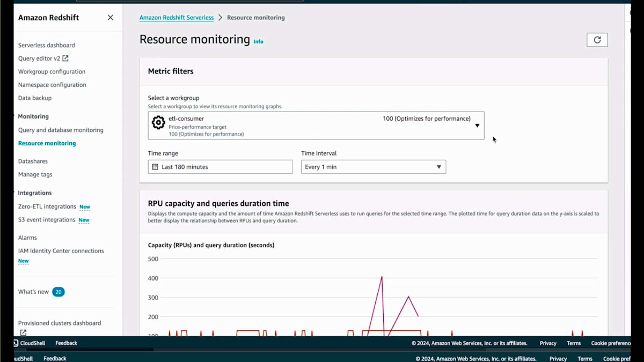Open Privacy link in footer

click(x=548, y=343)
